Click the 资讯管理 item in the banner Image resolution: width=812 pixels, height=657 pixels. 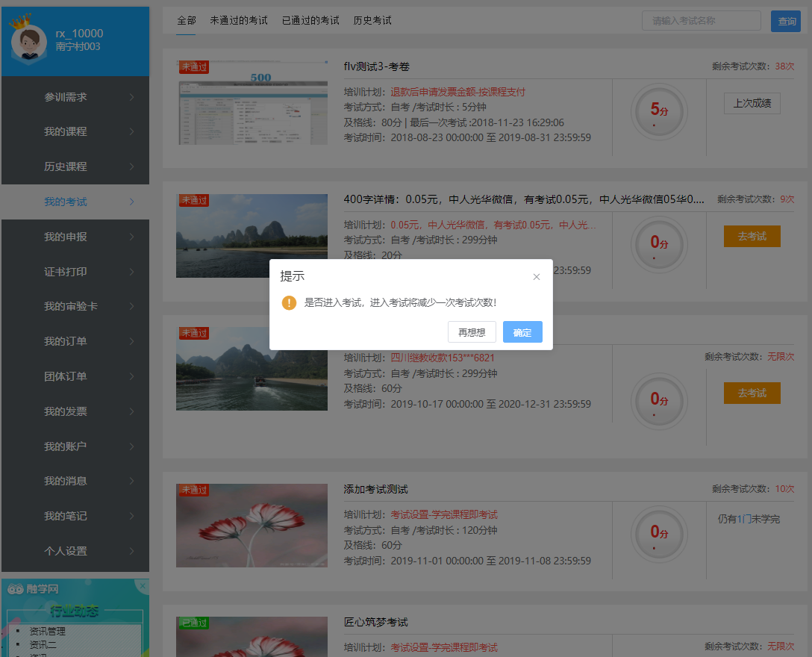(x=47, y=631)
